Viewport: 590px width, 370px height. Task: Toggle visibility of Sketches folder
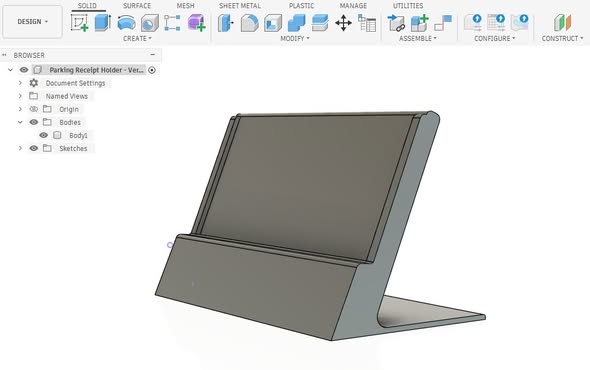(33, 148)
